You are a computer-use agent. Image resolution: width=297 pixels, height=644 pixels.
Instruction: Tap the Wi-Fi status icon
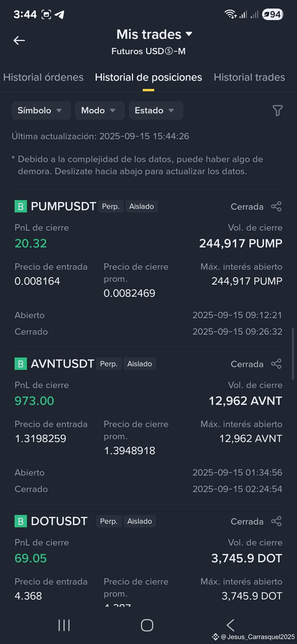(x=230, y=14)
